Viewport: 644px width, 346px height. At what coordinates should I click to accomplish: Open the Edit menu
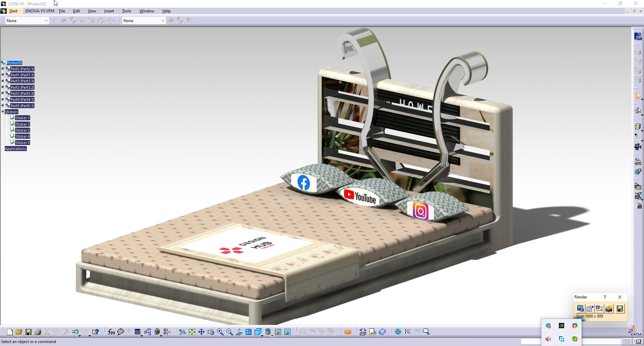pos(76,11)
